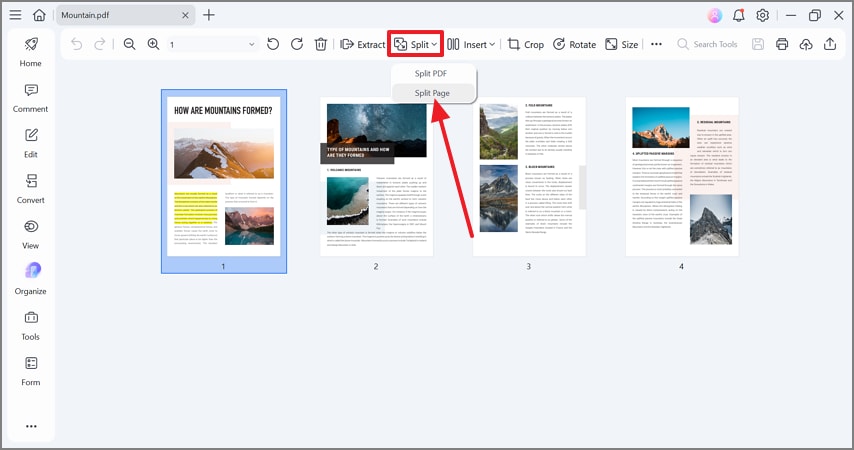Expand the page number dropdown

(x=251, y=44)
